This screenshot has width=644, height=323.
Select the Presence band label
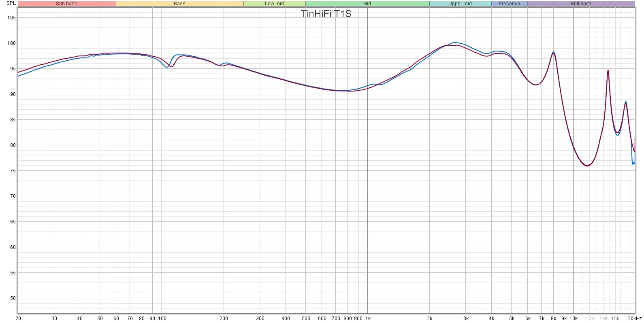pos(509,4)
